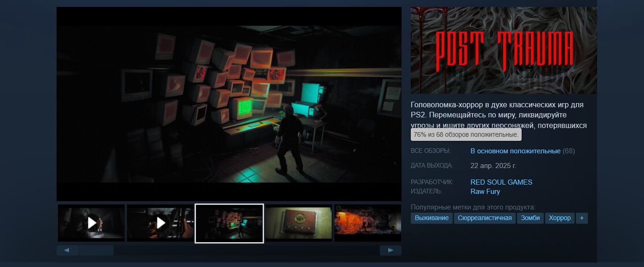
Task: Select the highlighted monitor room thumbnail
Action: 229,223
